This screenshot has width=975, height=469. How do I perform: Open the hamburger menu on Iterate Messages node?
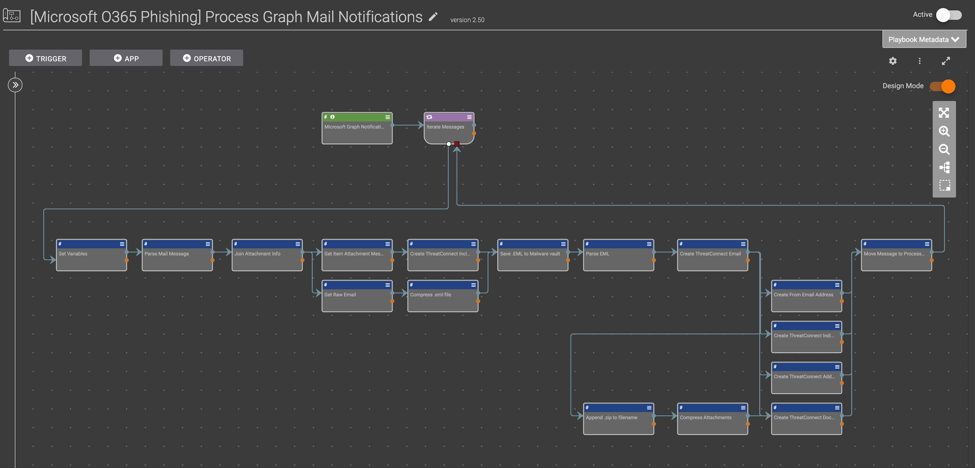point(469,117)
